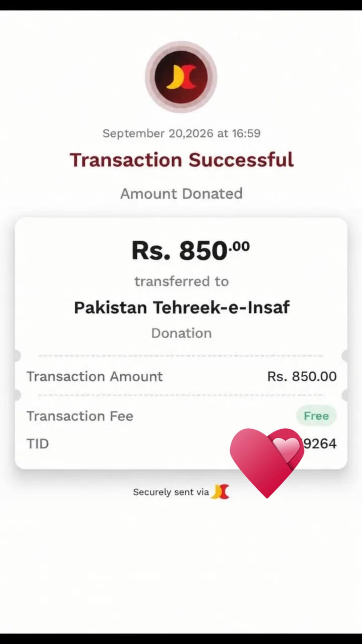Click the green Free fee badge

pyautogui.click(x=316, y=416)
